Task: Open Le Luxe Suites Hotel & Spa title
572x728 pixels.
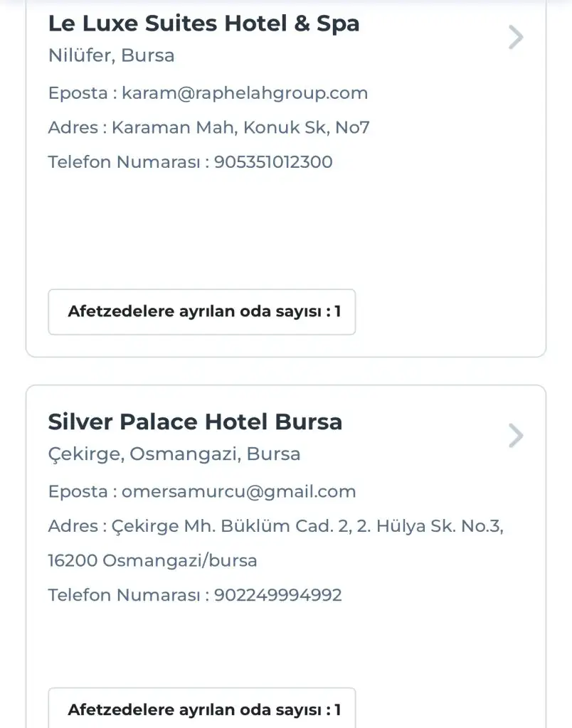Action: [203, 23]
